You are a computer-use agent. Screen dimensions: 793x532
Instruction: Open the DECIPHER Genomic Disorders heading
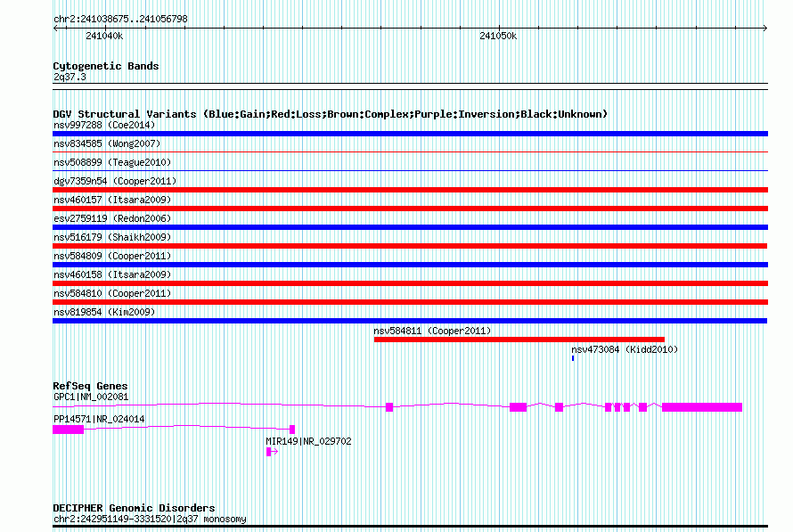click(x=134, y=508)
